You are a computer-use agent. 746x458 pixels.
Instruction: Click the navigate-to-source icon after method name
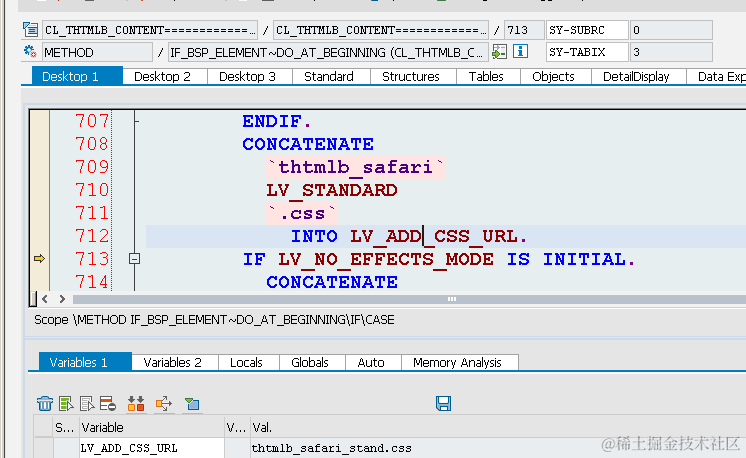point(499,51)
